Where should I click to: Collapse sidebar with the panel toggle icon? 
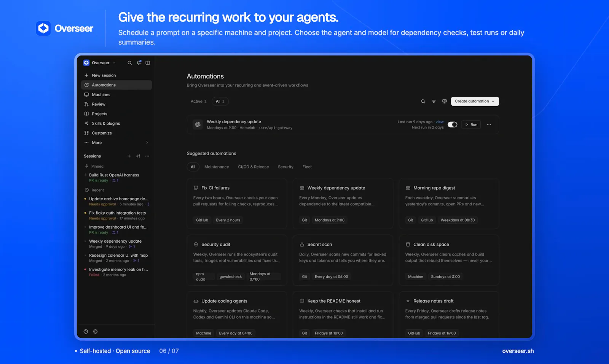148,63
